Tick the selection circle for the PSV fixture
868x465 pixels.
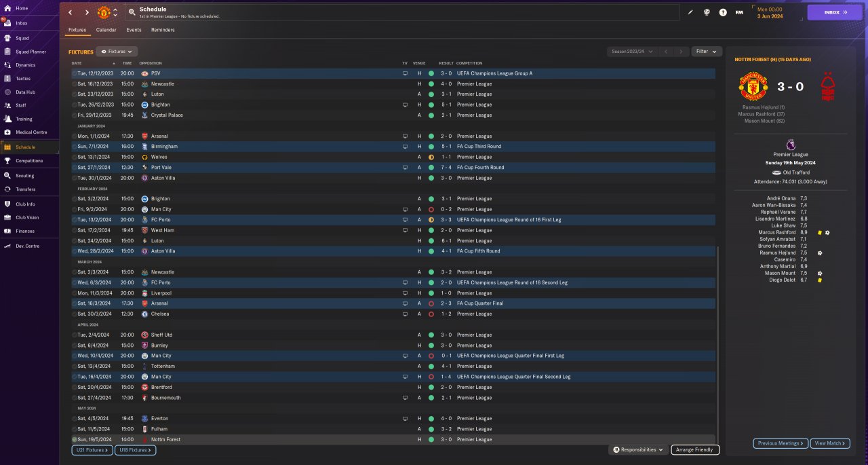[x=75, y=73]
